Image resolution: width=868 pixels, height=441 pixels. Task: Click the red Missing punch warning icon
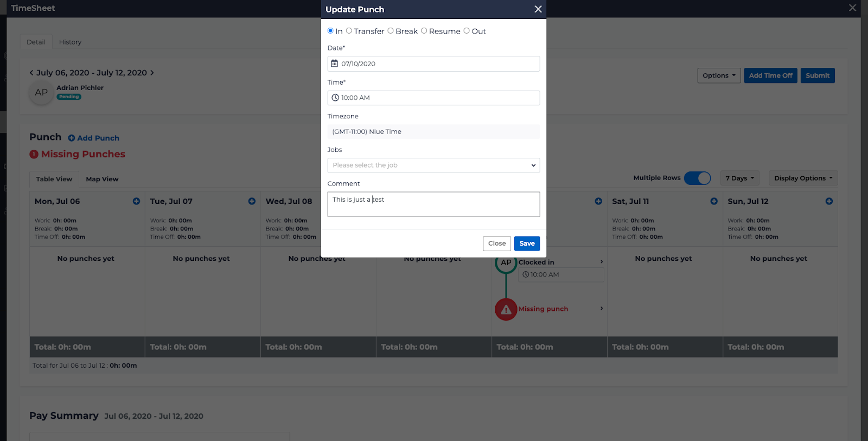(x=506, y=309)
